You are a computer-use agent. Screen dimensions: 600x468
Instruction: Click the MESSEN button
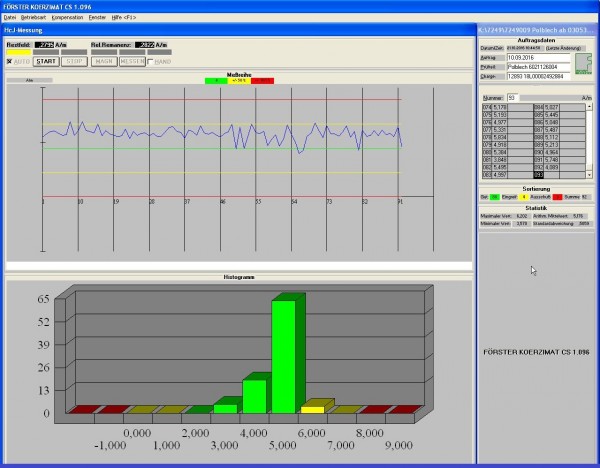pyautogui.click(x=132, y=62)
